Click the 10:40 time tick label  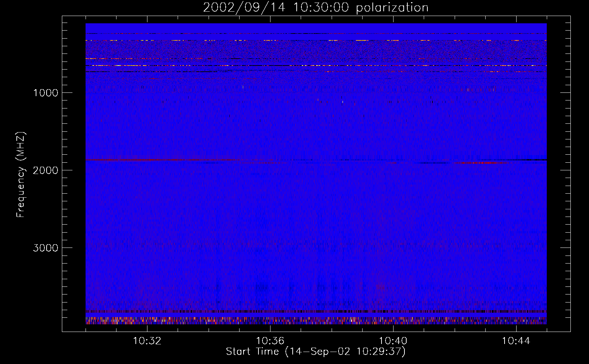393,341
